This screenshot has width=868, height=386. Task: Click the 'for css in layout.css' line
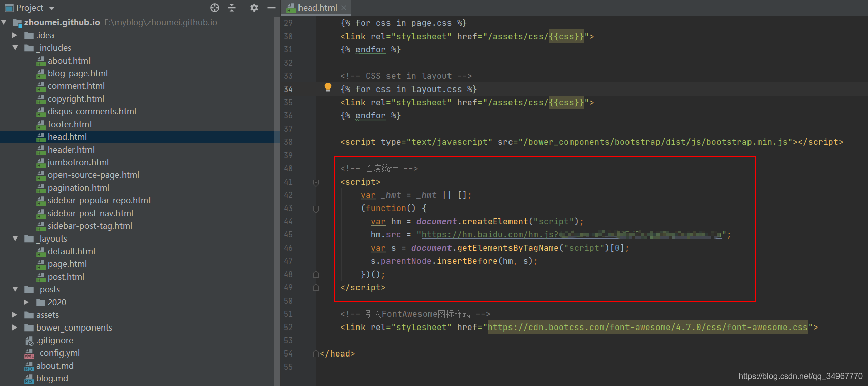pos(409,89)
